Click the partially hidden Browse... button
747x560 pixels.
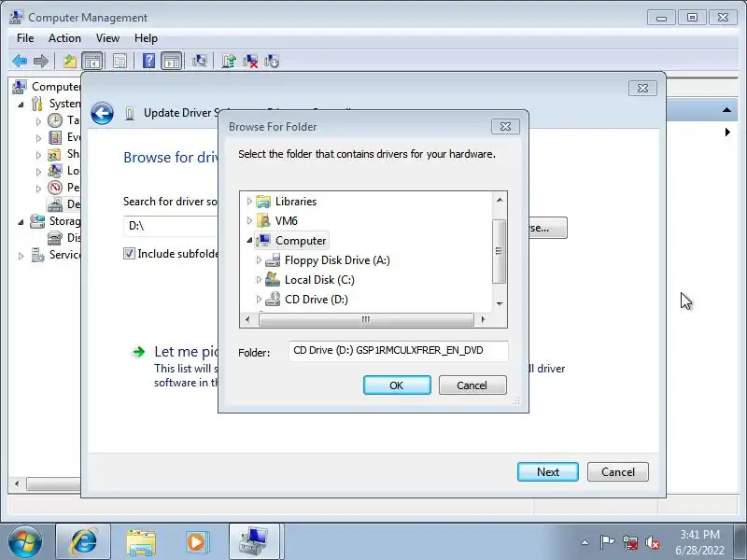pyautogui.click(x=548, y=228)
